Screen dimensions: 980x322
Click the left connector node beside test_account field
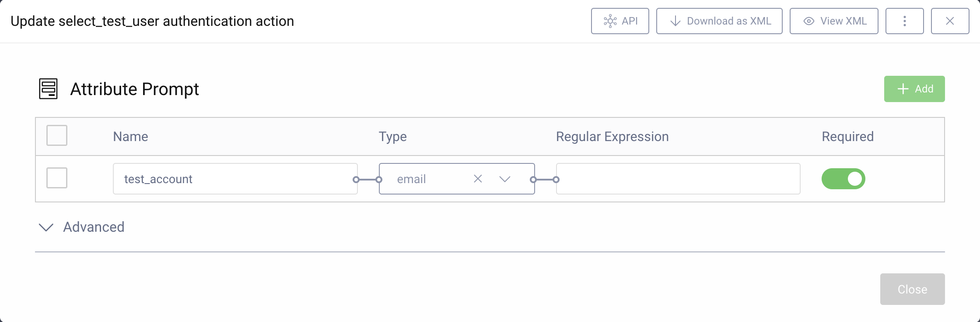[x=356, y=179]
